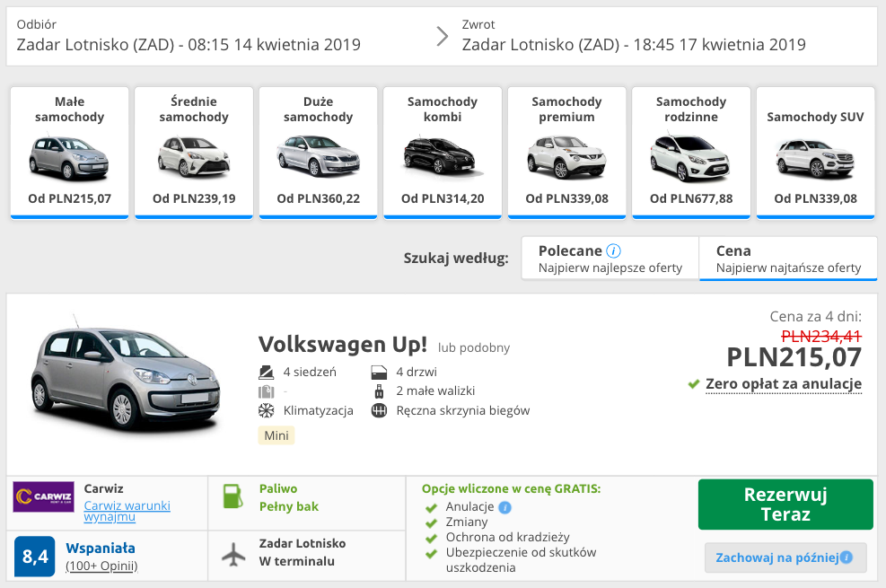The height and width of the screenshot is (588, 886).
Task: Click the Volkswagen Up! car photo
Action: point(126,374)
